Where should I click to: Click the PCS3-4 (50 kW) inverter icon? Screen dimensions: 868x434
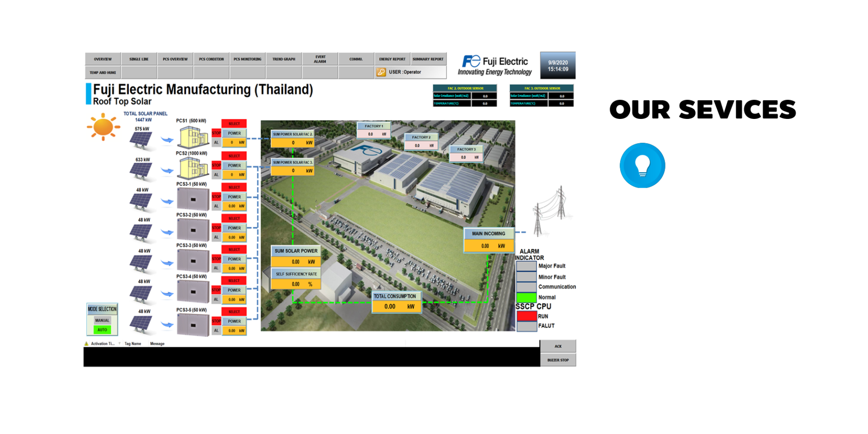pos(193,292)
